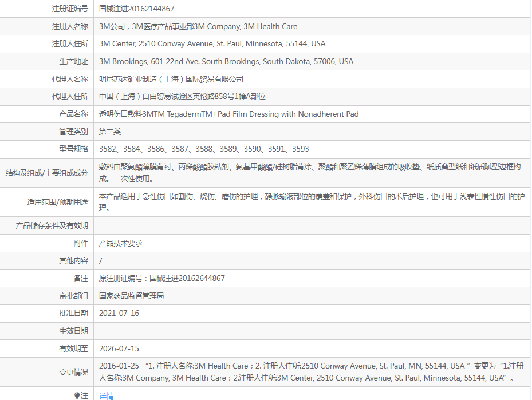Screen dimensions: 532x400
Task: Click agent address 英伦路858号1幢A部位
Action: tap(182, 96)
